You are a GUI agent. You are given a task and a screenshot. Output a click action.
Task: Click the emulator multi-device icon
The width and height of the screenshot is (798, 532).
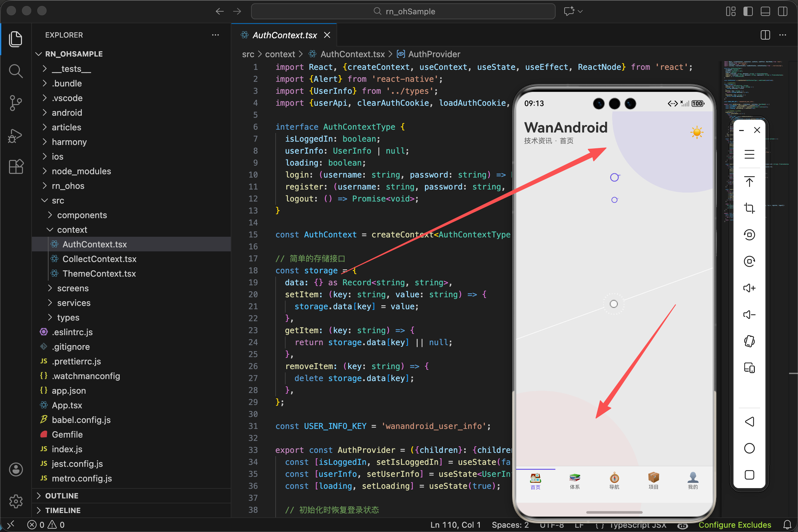pos(749,368)
